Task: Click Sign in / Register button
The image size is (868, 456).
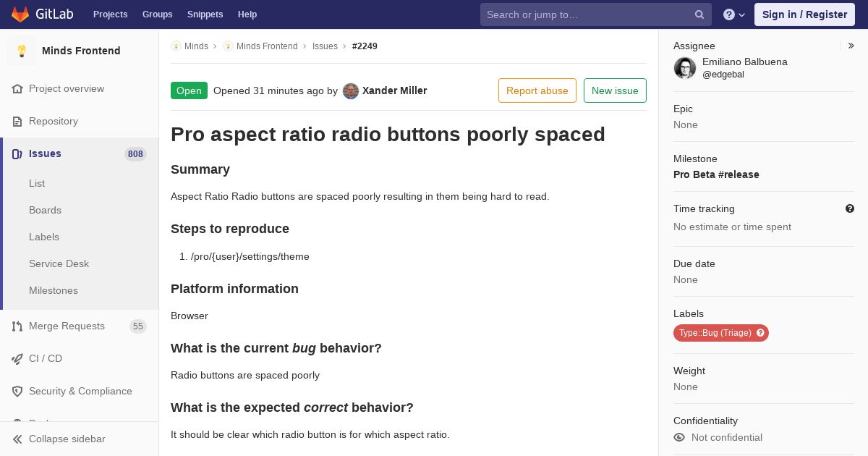Action: point(804,14)
